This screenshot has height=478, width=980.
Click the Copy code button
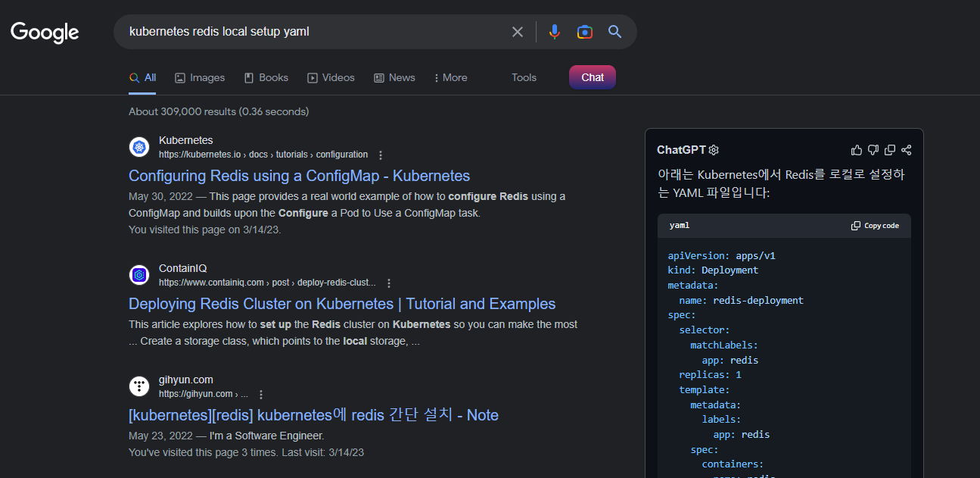(875, 226)
